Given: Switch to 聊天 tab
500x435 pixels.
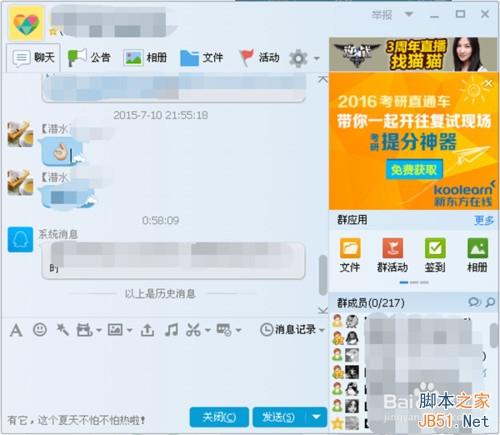Looking at the screenshot, I should (x=34, y=57).
